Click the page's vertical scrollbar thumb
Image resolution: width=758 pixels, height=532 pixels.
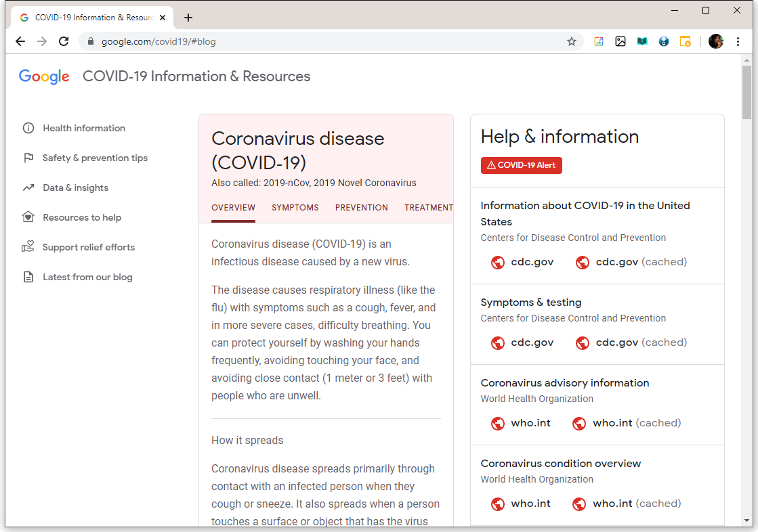(x=746, y=91)
